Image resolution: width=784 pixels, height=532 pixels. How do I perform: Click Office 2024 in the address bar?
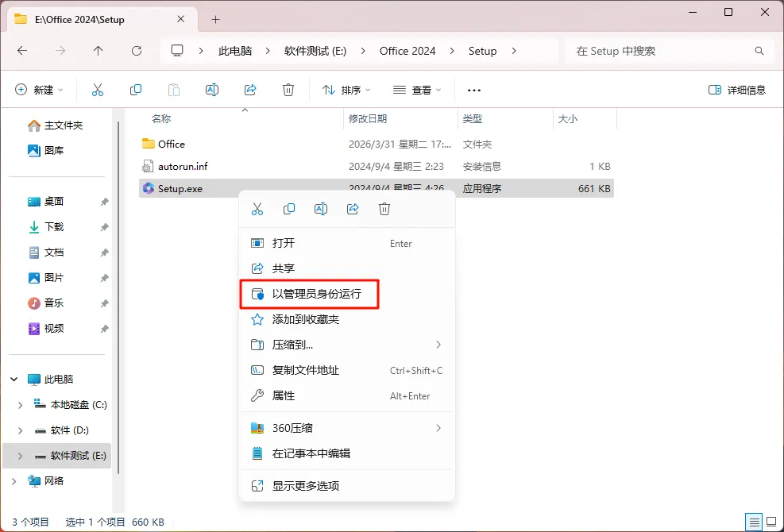coord(407,51)
